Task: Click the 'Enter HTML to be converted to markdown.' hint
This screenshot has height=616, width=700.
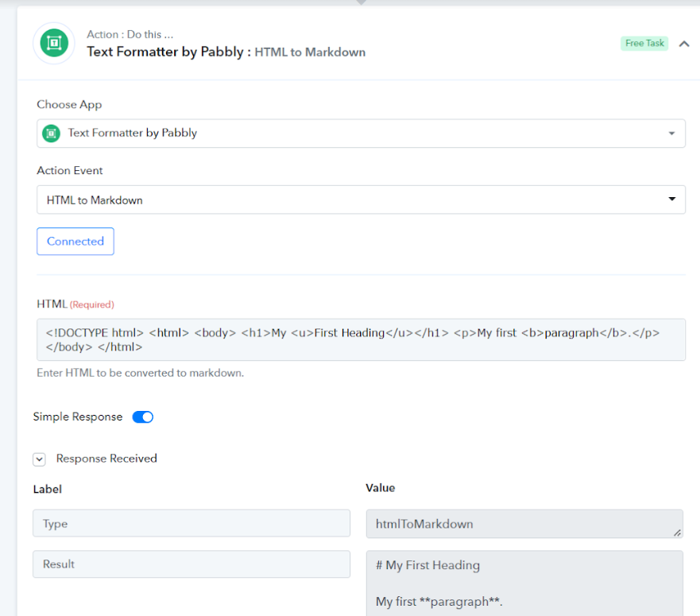Action: click(140, 373)
